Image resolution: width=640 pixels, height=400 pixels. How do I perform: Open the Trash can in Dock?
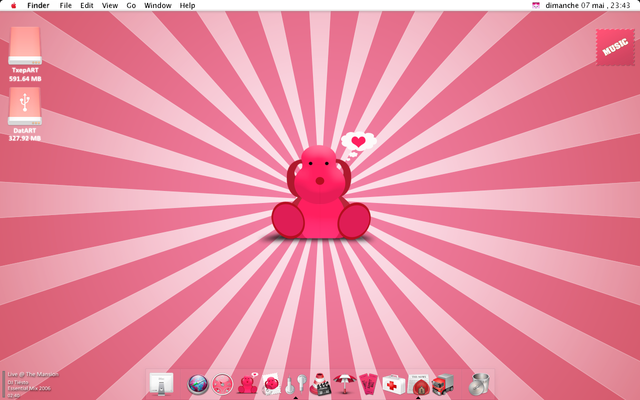pos(480,384)
